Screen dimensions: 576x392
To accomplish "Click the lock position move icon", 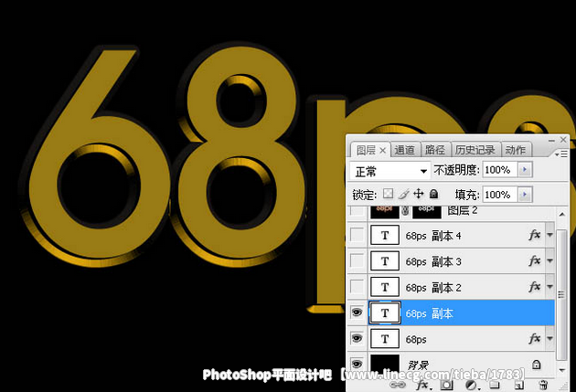I will point(419,195).
